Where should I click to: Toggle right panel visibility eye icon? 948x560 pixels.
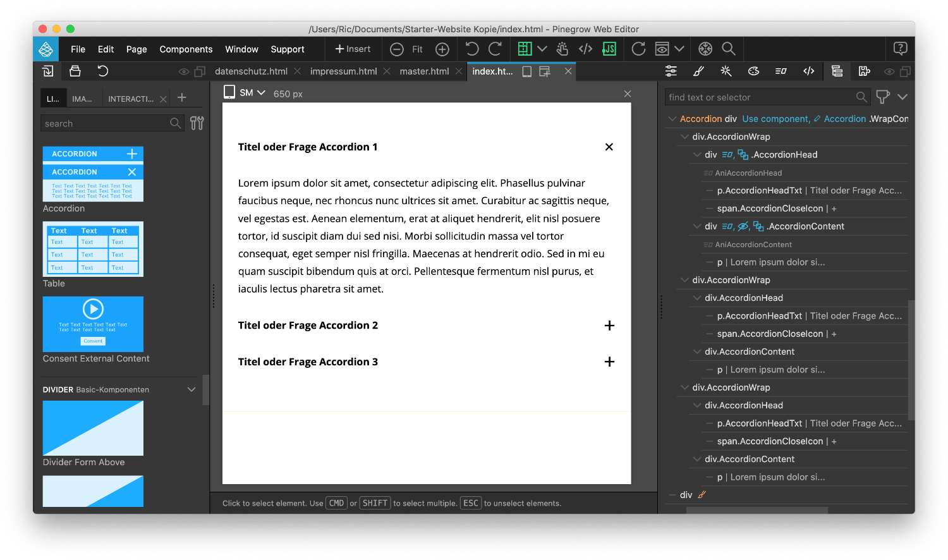coord(889,71)
